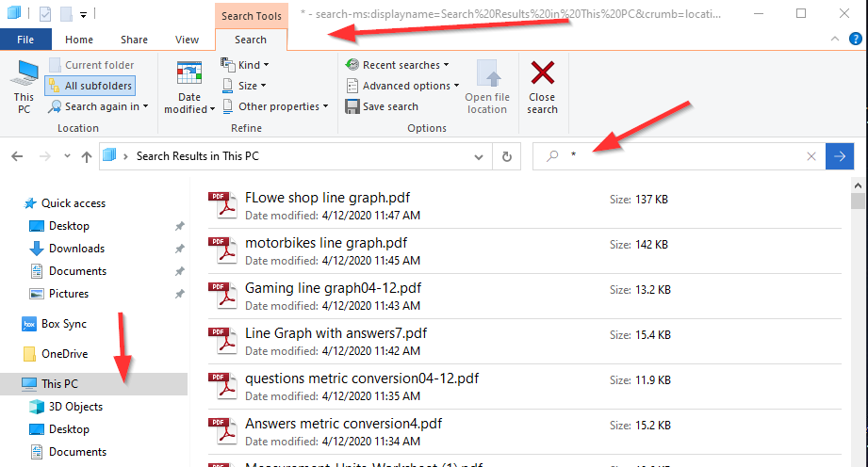Select Line Graph with answers7.pdf file

tap(524, 342)
